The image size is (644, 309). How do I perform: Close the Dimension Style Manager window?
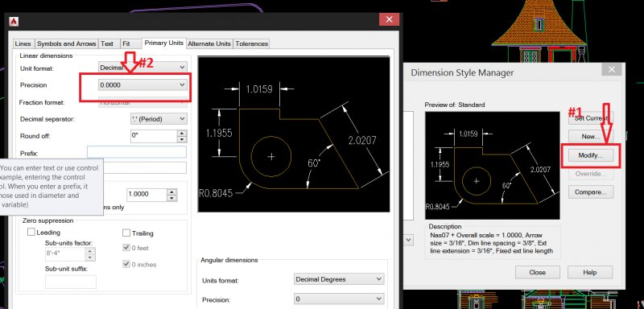click(611, 69)
